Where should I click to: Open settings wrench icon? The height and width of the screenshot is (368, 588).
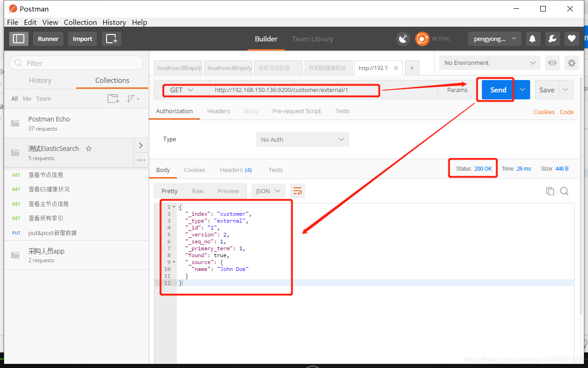[x=553, y=39]
